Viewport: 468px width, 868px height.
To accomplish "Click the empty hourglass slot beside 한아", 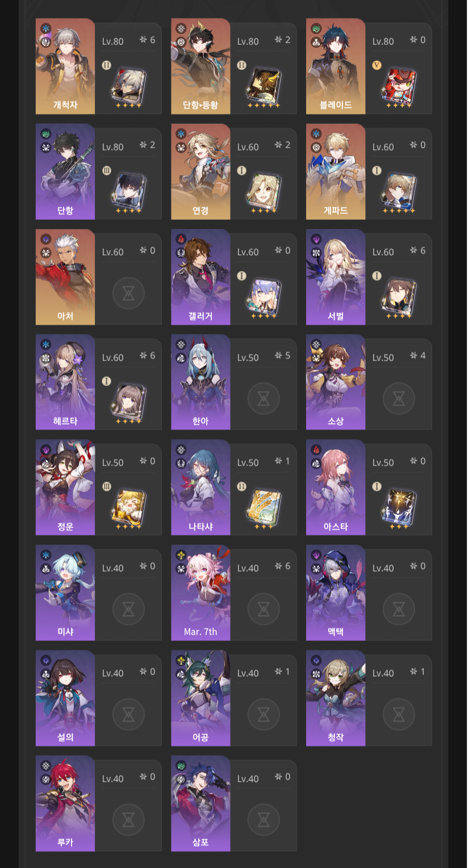I will 264,399.
